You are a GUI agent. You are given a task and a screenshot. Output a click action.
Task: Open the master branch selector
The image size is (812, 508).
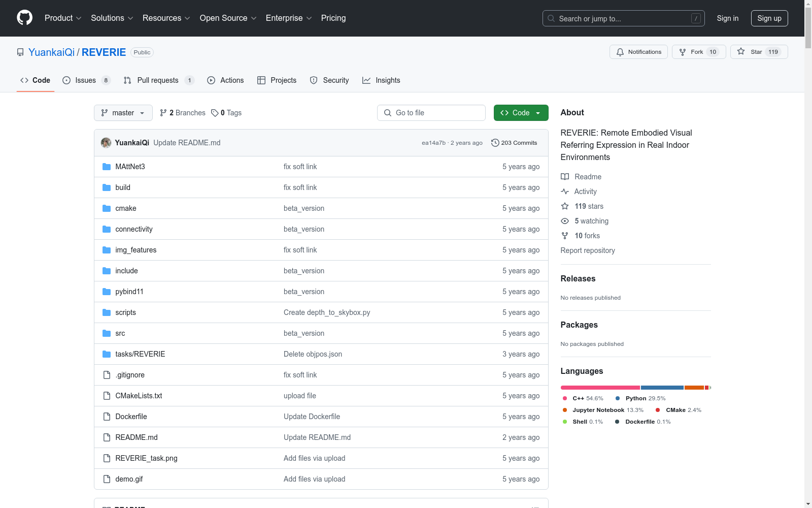123,113
